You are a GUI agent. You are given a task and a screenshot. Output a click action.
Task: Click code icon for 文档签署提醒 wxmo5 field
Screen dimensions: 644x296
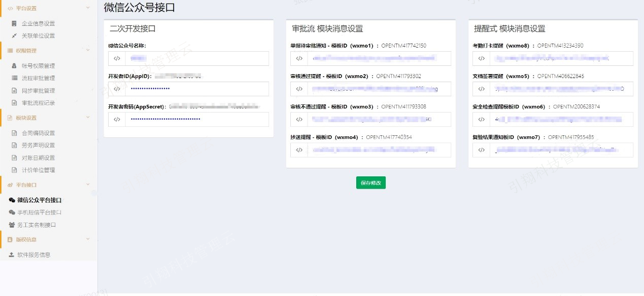[x=481, y=89]
